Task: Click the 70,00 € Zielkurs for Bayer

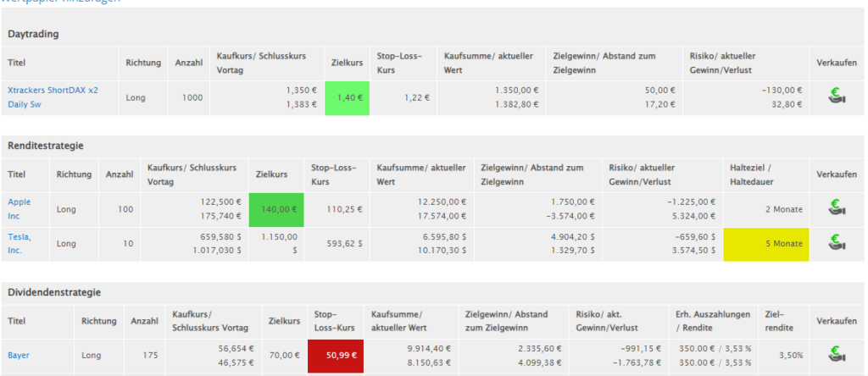Action: click(x=284, y=356)
